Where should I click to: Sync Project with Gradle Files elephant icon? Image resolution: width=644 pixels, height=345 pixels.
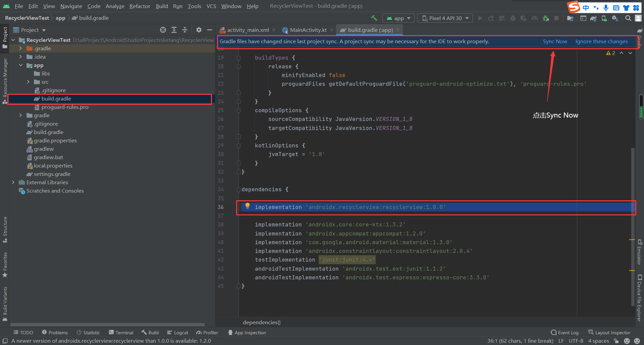(x=594, y=18)
